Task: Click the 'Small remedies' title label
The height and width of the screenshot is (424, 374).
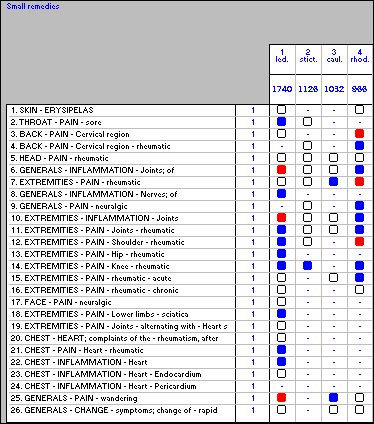Action: click(x=33, y=6)
